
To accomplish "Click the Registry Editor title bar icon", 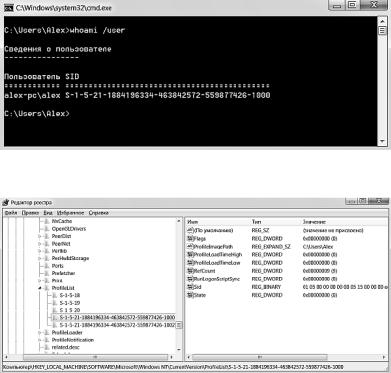I will click(5, 203).
